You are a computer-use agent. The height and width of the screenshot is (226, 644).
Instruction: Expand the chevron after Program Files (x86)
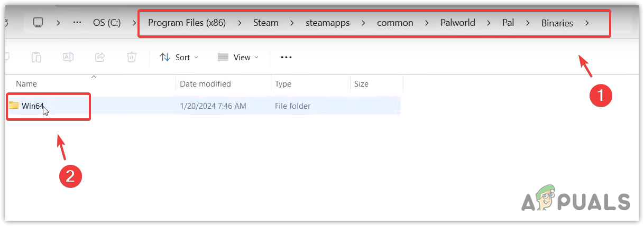point(240,23)
